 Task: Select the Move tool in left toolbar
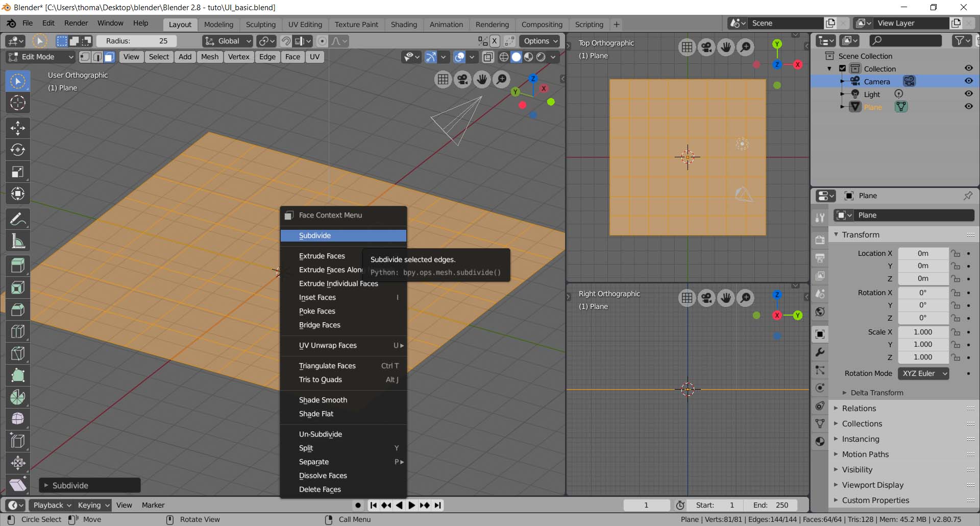18,128
